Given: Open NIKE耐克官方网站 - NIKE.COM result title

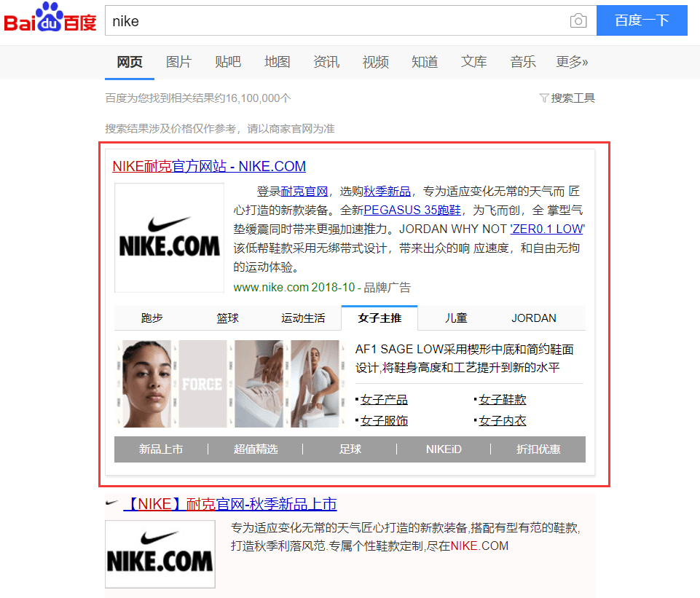Looking at the screenshot, I should pos(209,167).
